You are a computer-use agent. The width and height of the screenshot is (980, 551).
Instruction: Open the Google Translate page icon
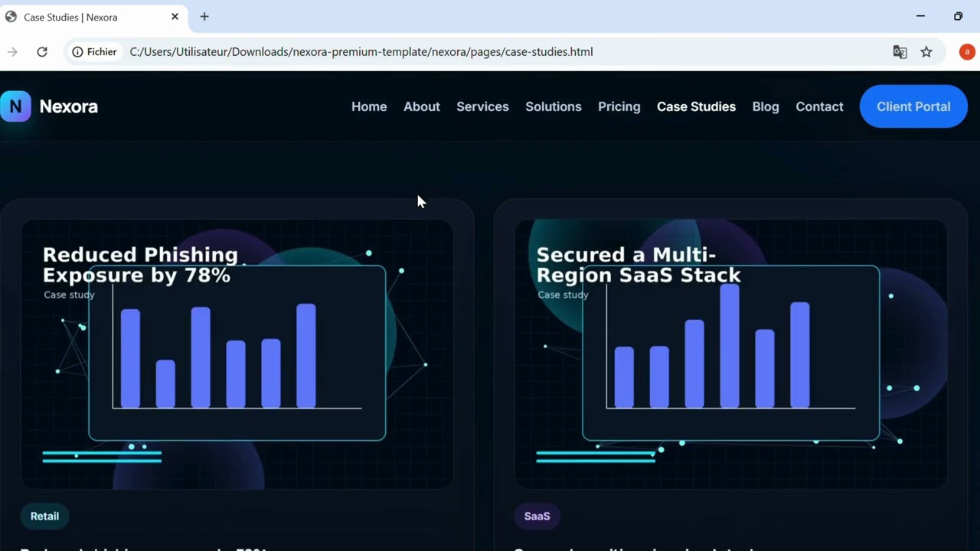point(900,52)
